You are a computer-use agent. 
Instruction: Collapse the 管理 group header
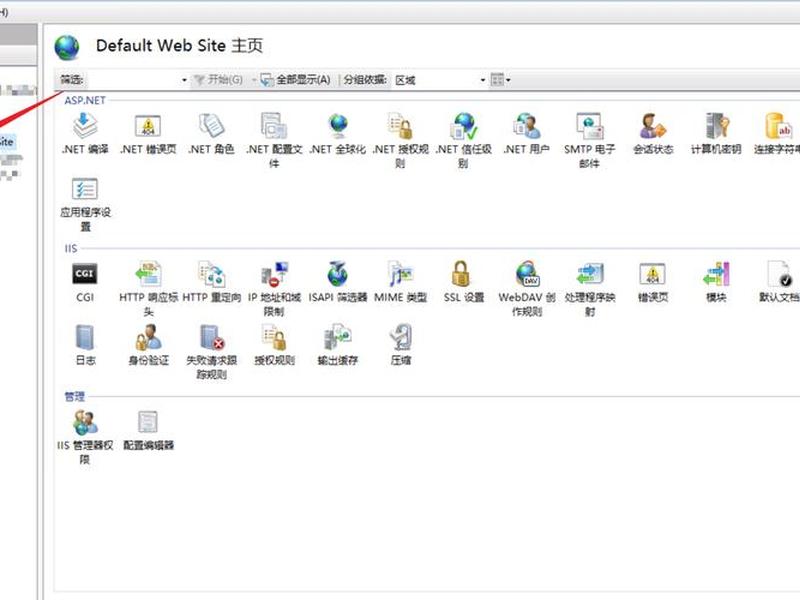(x=74, y=396)
